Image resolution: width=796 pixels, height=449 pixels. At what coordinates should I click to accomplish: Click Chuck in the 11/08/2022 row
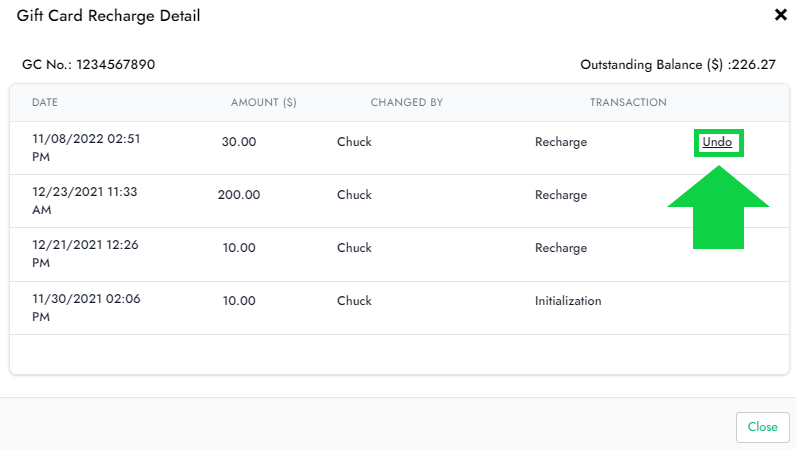(354, 142)
